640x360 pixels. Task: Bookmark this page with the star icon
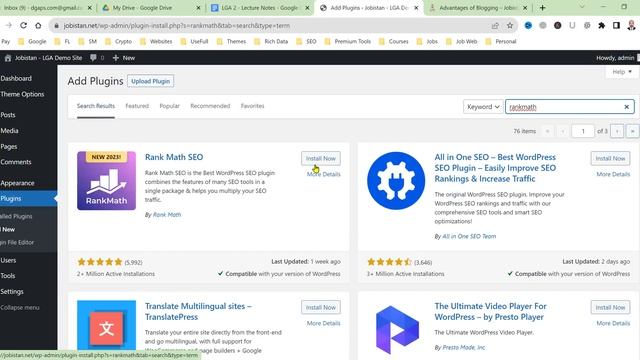pyautogui.click(x=510, y=25)
